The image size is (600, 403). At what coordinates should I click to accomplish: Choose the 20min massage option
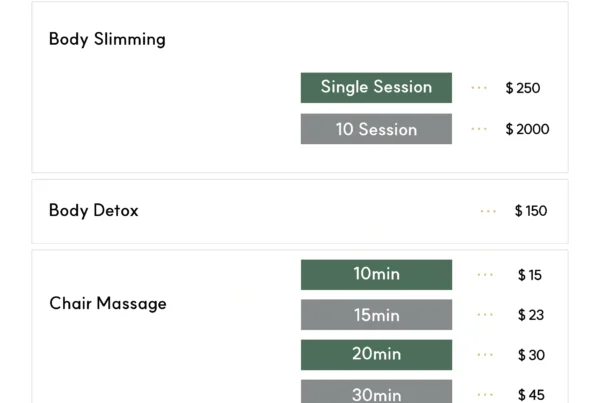(376, 354)
